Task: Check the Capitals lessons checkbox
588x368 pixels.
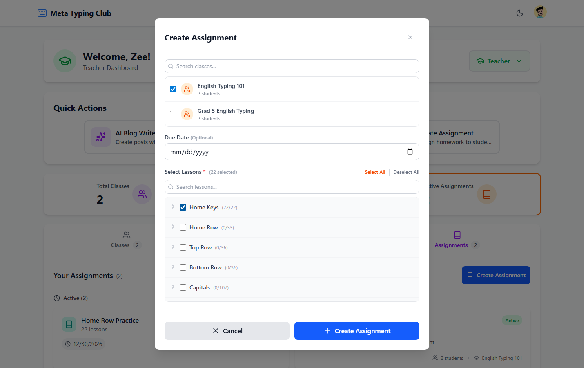Action: tap(183, 287)
